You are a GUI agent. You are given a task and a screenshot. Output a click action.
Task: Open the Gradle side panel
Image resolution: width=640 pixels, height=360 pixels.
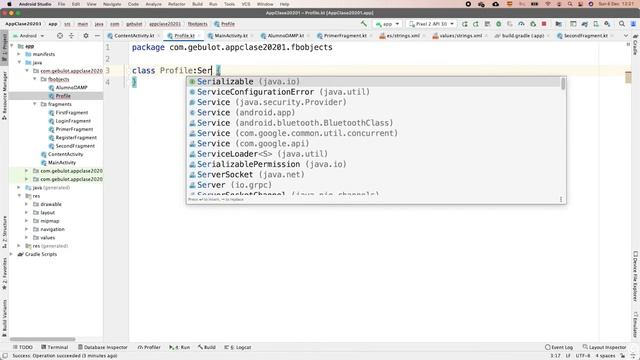point(636,45)
